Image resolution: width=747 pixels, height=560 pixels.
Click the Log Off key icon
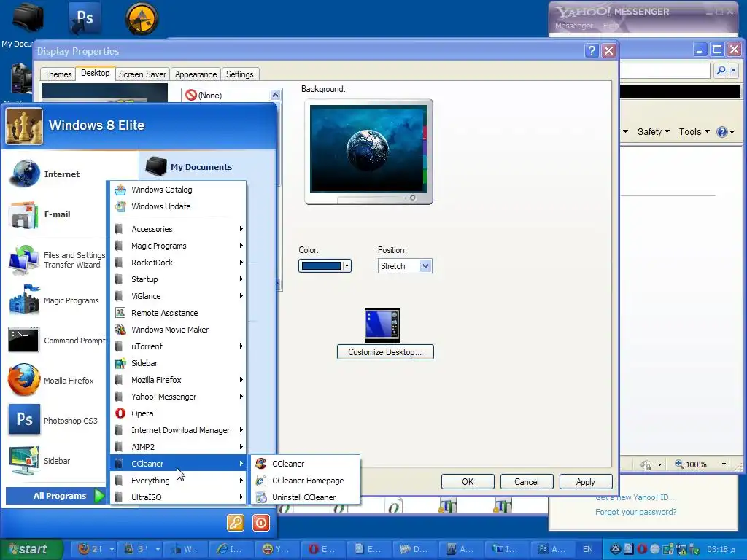tap(236, 523)
